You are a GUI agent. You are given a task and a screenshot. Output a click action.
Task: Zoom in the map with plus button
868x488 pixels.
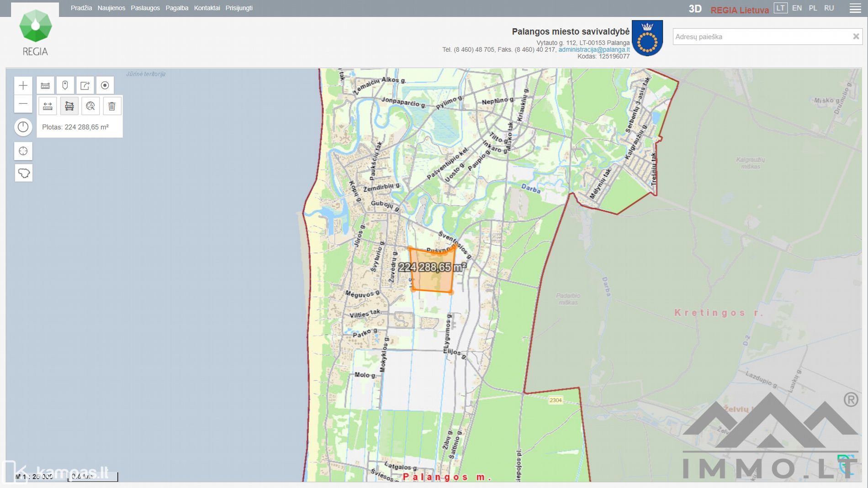(x=23, y=85)
